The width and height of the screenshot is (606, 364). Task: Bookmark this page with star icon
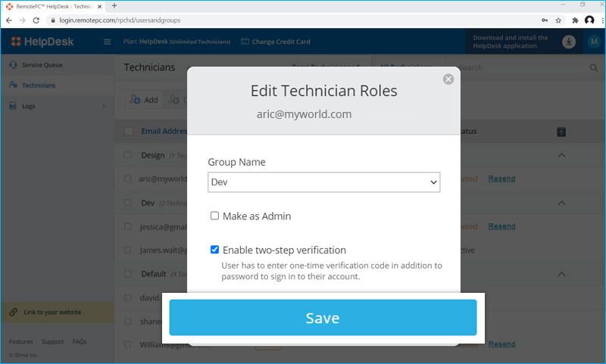pyautogui.click(x=558, y=20)
